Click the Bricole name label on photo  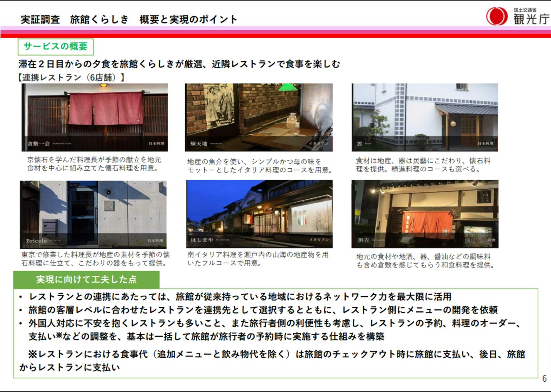point(36,241)
